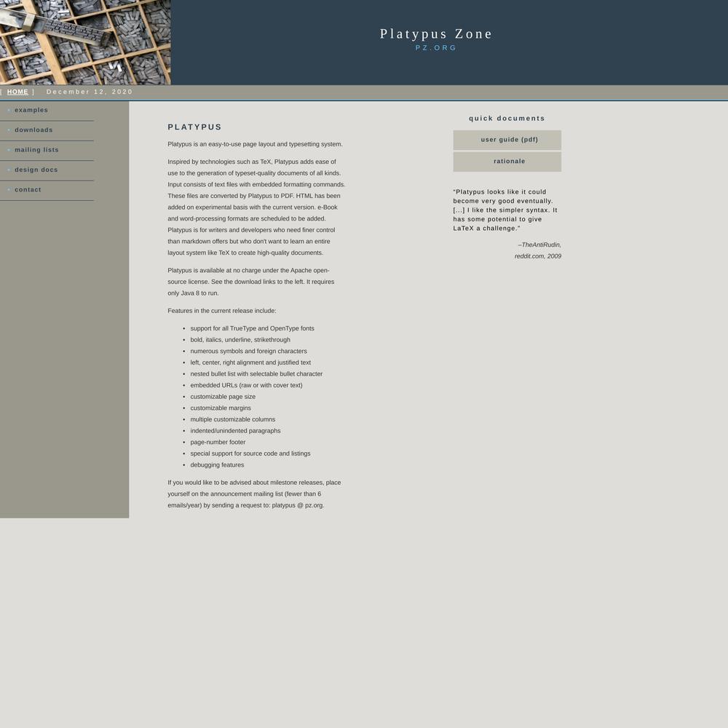Open mailing lists in the sidebar
The image size is (728, 728).
36,150
